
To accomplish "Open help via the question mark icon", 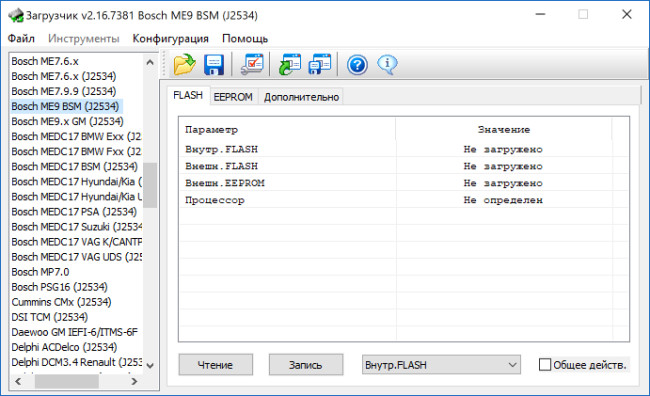I will [357, 65].
